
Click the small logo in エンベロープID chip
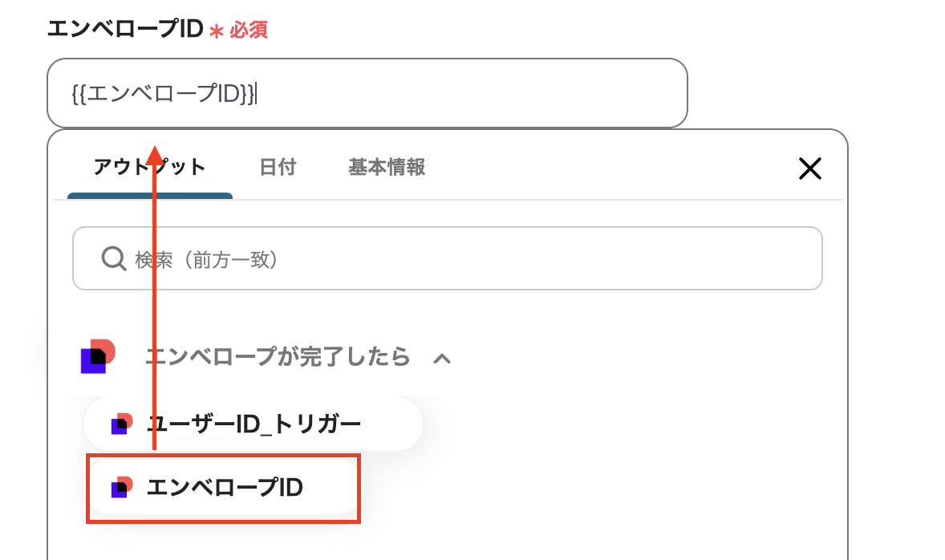point(121,487)
